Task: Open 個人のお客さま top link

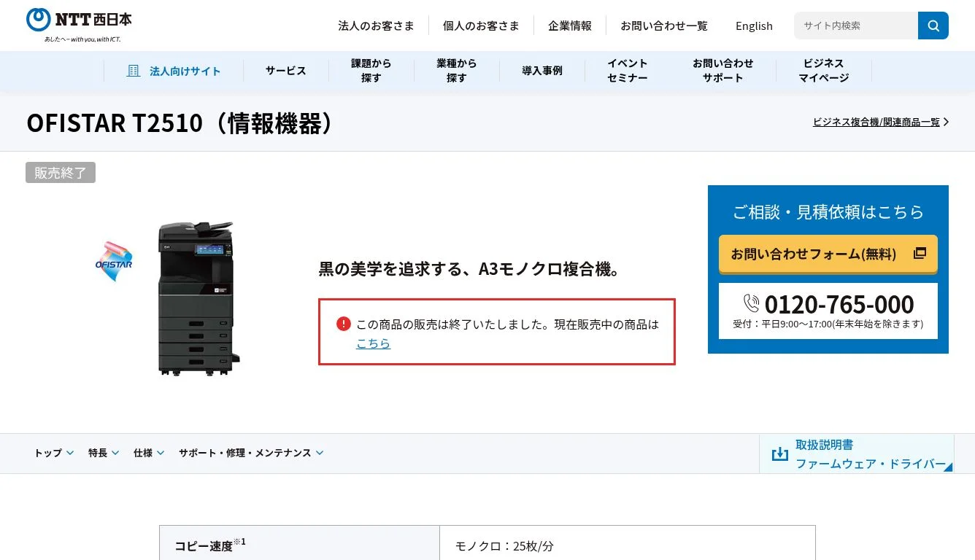Action: click(x=481, y=26)
